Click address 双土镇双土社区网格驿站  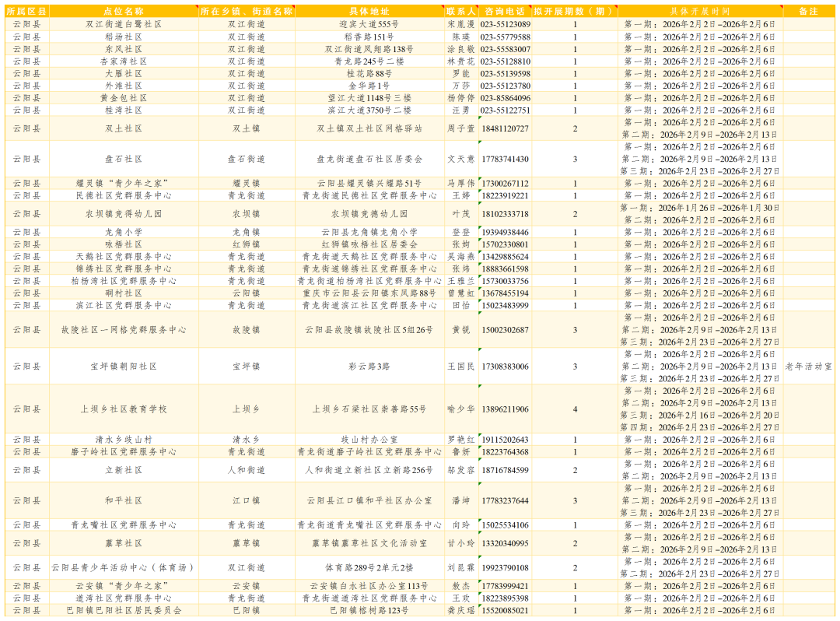(x=369, y=128)
